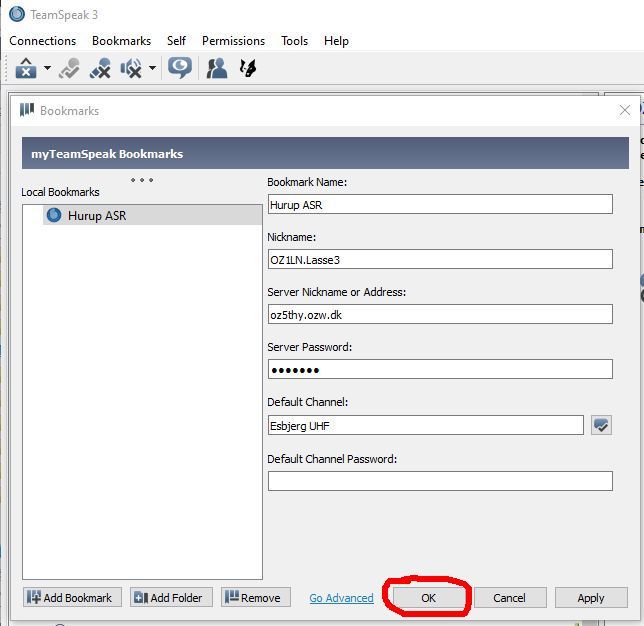Click the Add Bookmark button
Screen dimensions: 644x626
pos(72,598)
